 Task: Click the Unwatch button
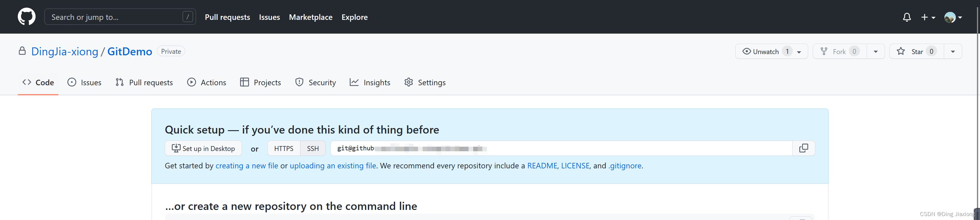point(771,51)
